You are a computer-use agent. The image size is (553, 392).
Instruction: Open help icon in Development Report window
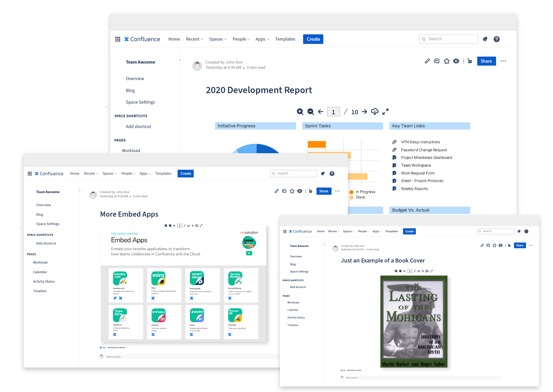pyautogui.click(x=496, y=39)
